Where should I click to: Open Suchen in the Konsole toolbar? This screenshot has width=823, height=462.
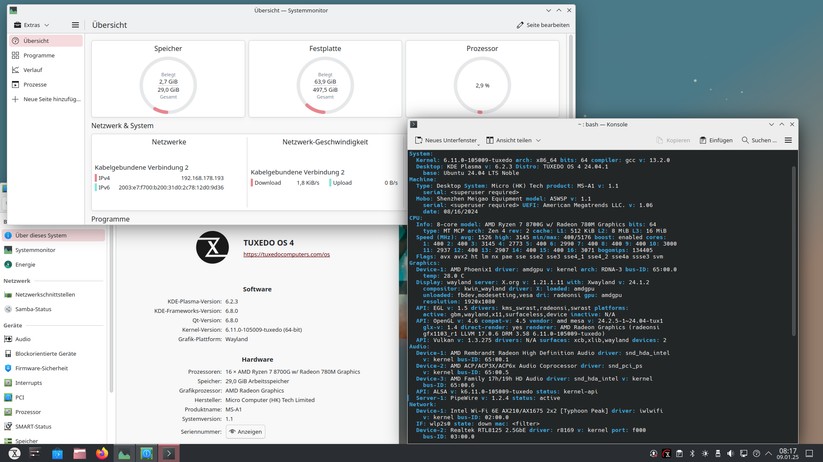pos(758,140)
